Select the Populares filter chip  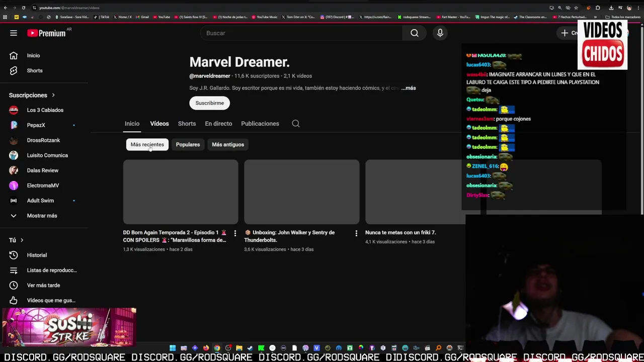188,145
